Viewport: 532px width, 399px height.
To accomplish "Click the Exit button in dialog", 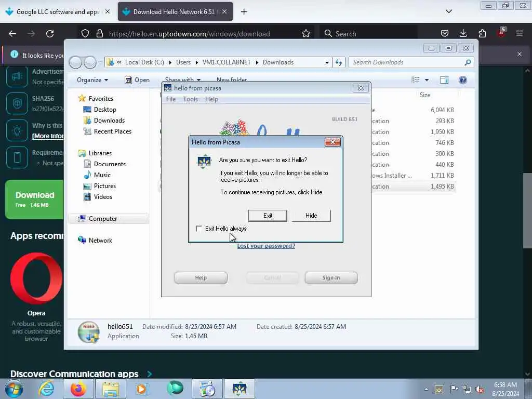I will tap(268, 216).
